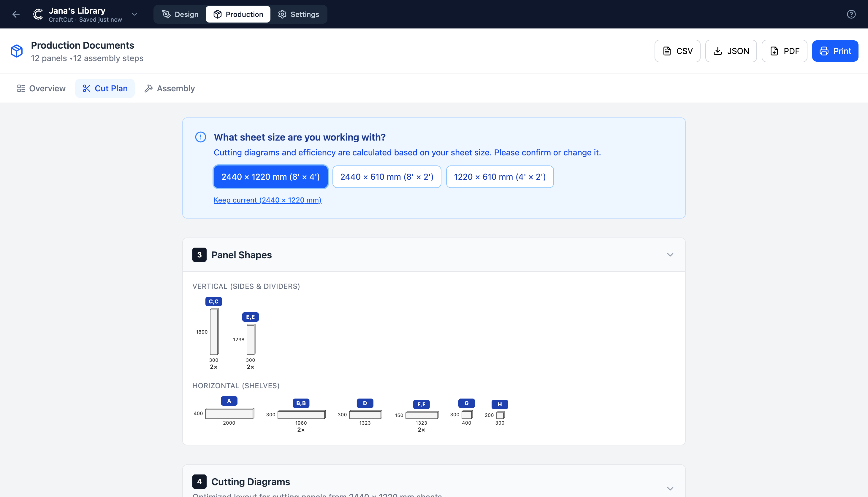Switch to the Design tab

(180, 14)
